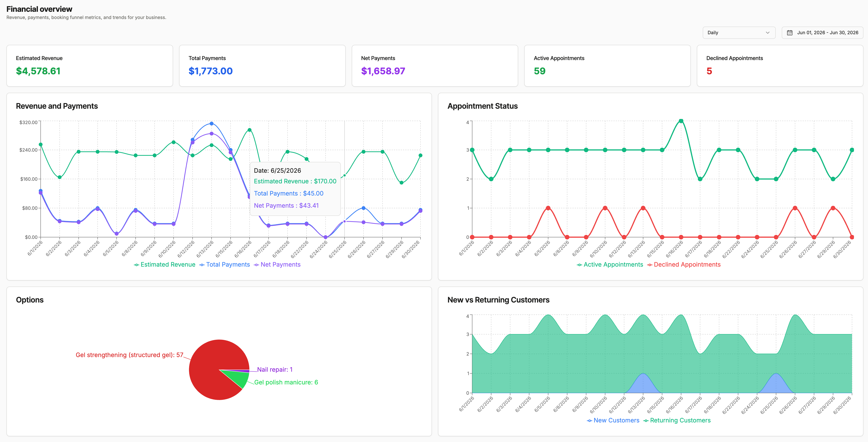Viewport: 868px width, 442px height.
Task: Open the Daily interval dropdown
Action: tap(739, 33)
